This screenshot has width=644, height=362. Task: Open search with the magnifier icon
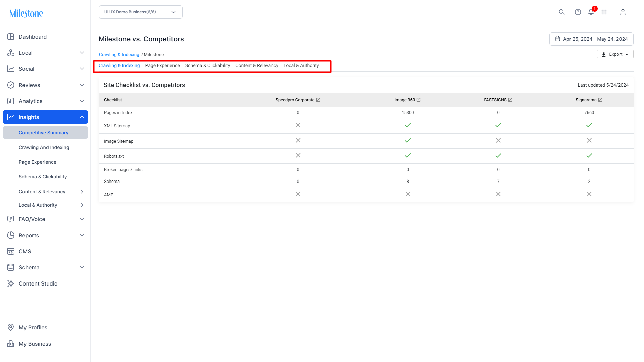click(561, 12)
